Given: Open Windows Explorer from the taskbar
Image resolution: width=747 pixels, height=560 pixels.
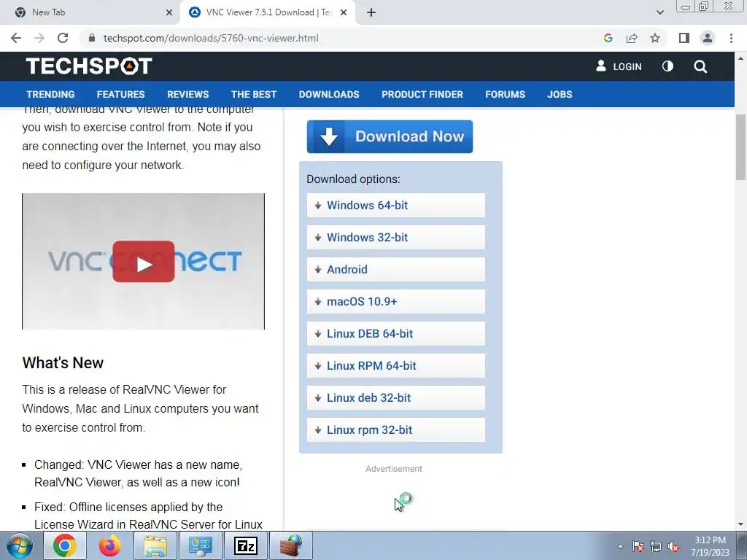Looking at the screenshot, I should click(x=155, y=545).
